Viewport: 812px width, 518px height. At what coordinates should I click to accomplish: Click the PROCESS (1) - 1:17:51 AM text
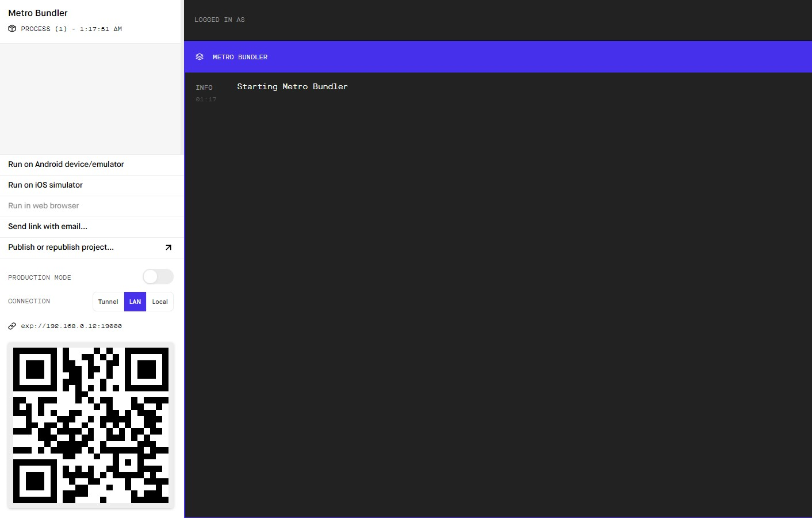click(x=71, y=29)
